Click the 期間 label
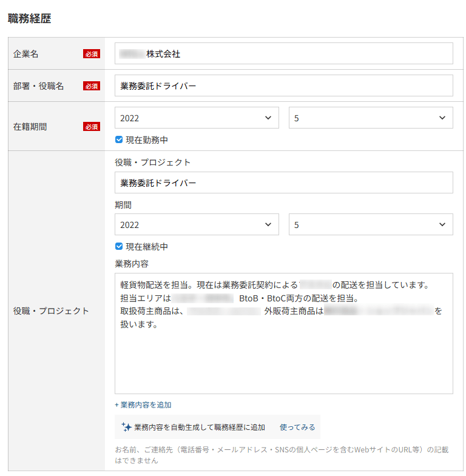This screenshot has width=466, height=476. tap(123, 205)
